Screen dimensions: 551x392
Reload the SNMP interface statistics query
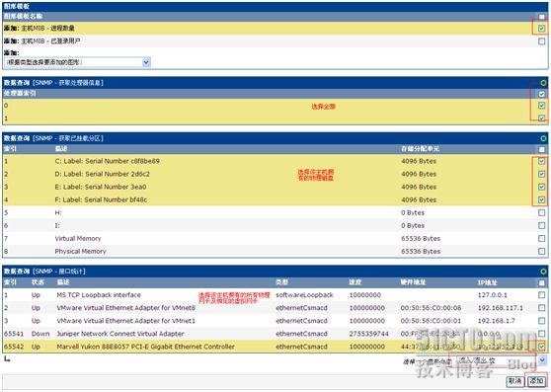[x=543, y=272]
